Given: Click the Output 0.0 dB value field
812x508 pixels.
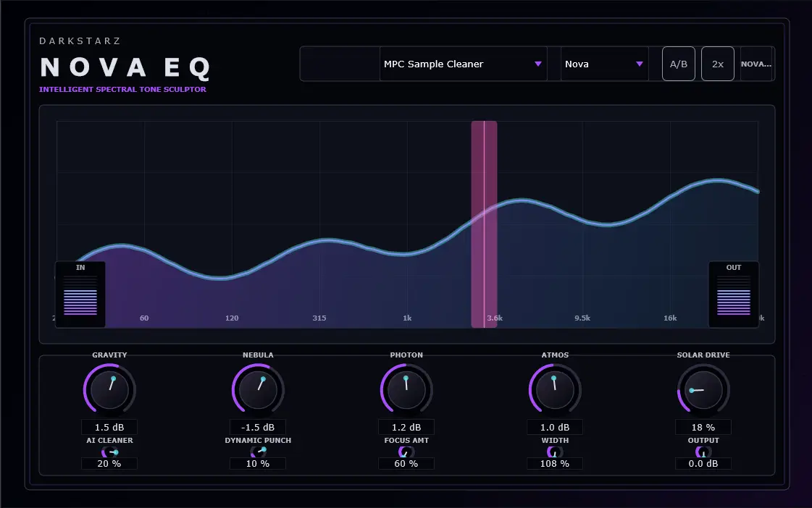Looking at the screenshot, I should [x=703, y=464].
